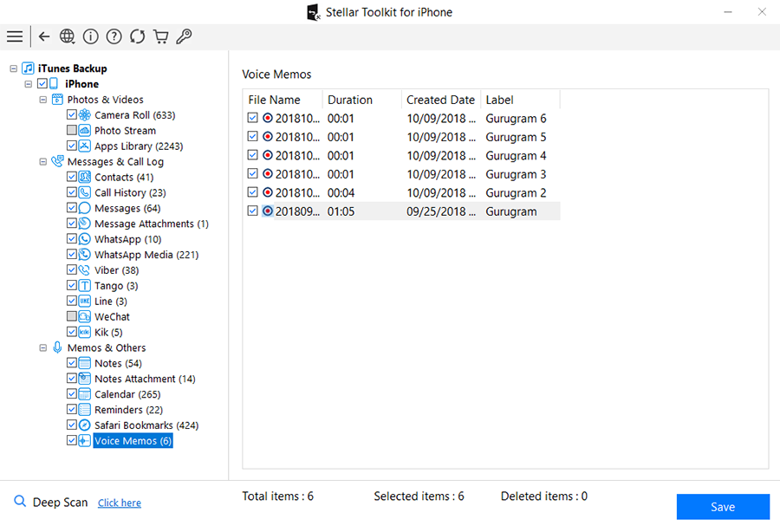Close the Stellar Toolkit window

click(762, 12)
